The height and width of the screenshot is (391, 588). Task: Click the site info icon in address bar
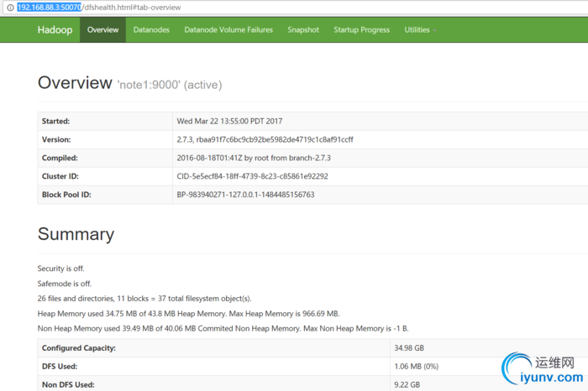[x=10, y=8]
